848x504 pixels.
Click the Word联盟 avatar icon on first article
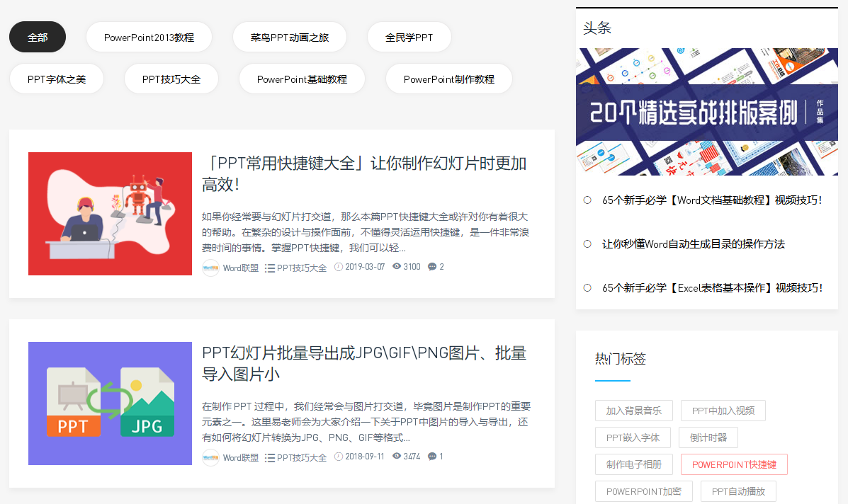[x=210, y=268]
